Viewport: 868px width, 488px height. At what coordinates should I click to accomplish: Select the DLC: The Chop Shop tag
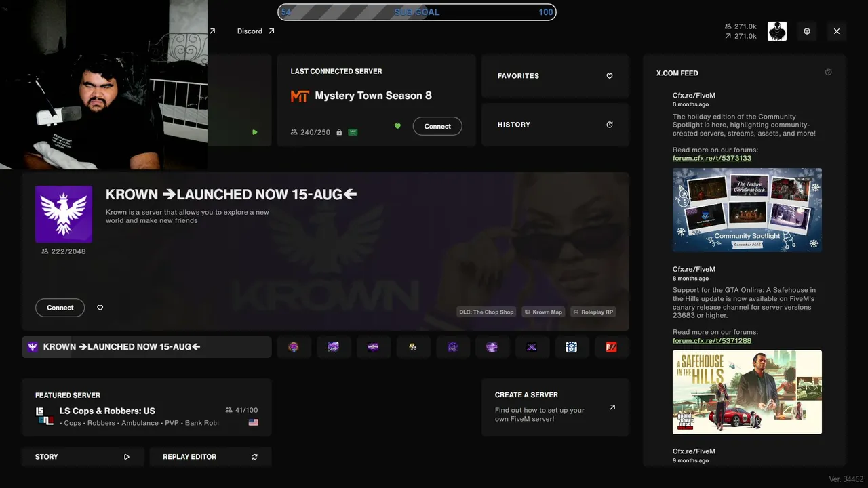click(487, 312)
